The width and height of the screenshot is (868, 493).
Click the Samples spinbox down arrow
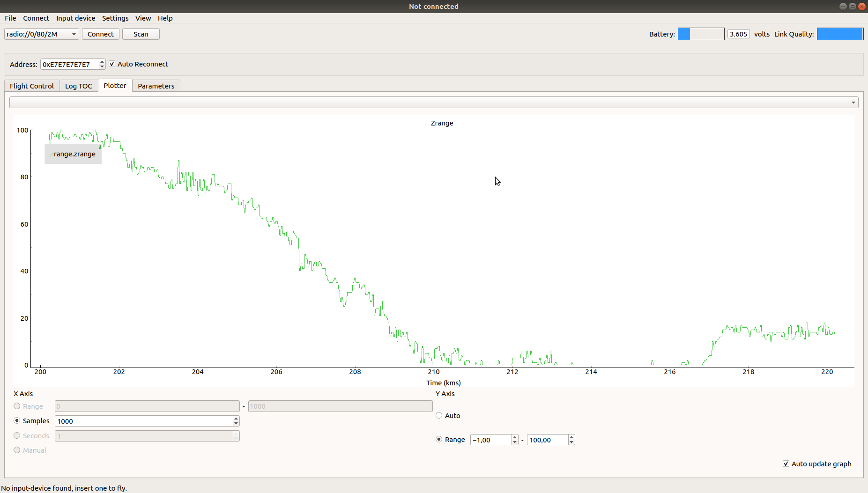tap(236, 424)
